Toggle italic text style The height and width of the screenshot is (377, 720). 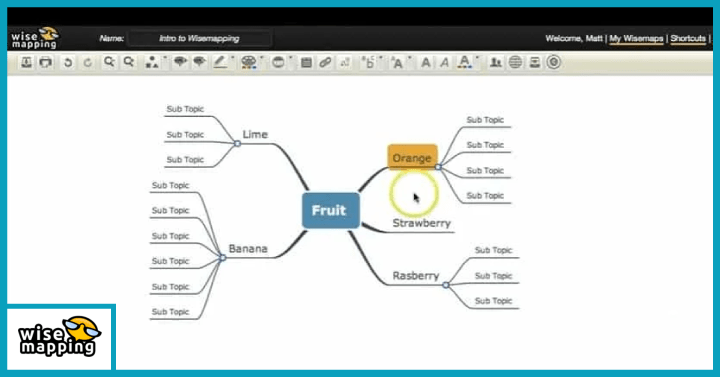point(444,62)
